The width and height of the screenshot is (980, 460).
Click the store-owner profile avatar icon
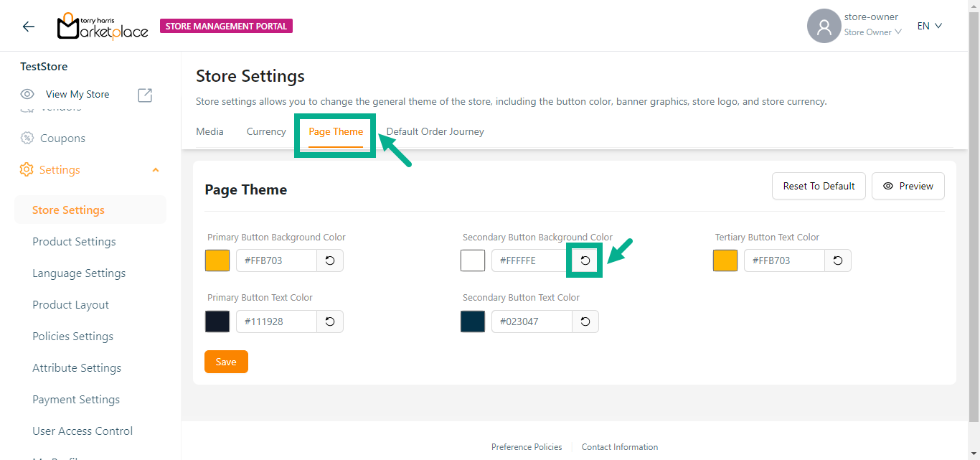824,27
